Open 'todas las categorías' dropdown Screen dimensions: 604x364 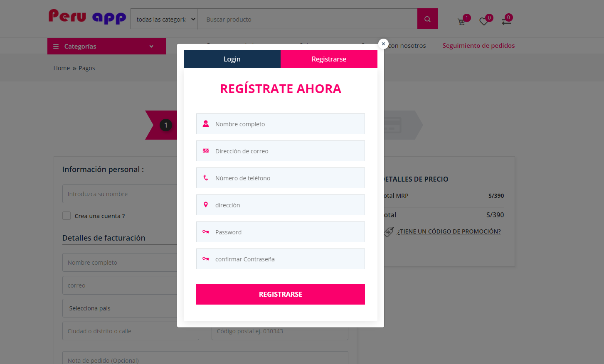click(164, 19)
